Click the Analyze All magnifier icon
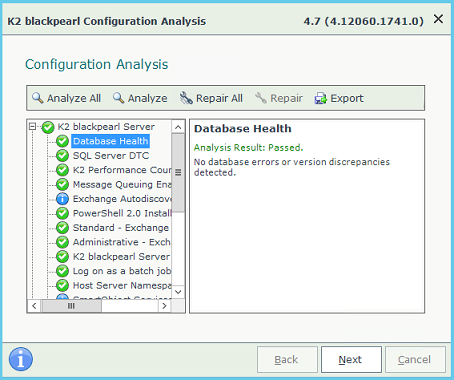The width and height of the screenshot is (454, 380). 38,98
